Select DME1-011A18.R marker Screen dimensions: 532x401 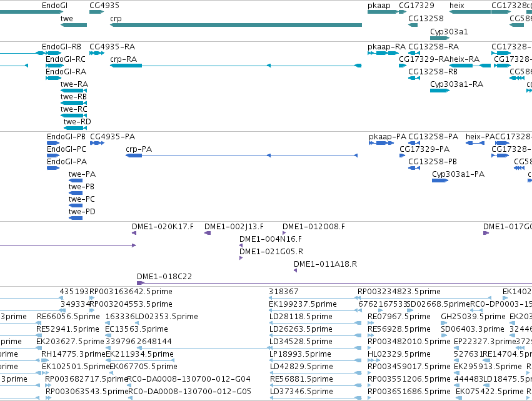pyautogui.click(x=296, y=270)
